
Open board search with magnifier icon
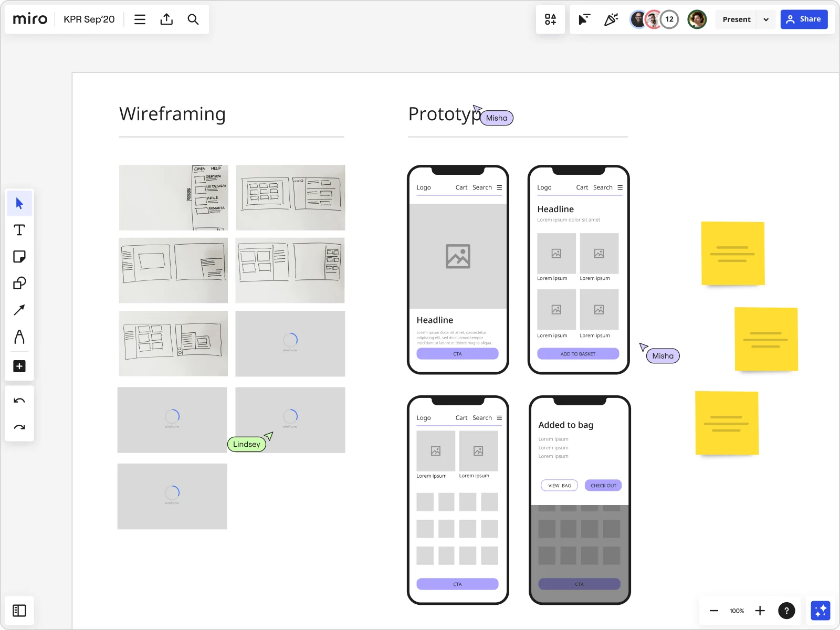[x=193, y=19]
